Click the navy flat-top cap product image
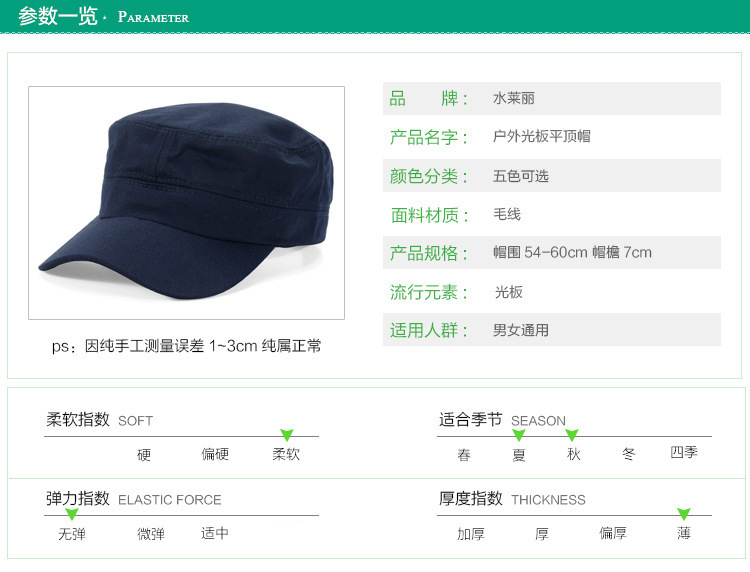The height and width of the screenshot is (572, 750). coord(187,203)
